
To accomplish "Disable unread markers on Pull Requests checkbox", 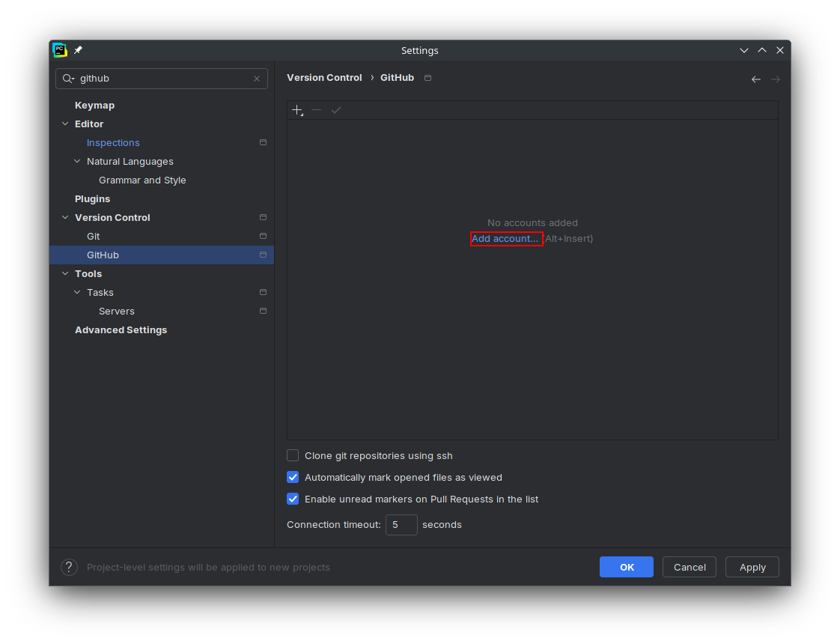I will tap(293, 499).
